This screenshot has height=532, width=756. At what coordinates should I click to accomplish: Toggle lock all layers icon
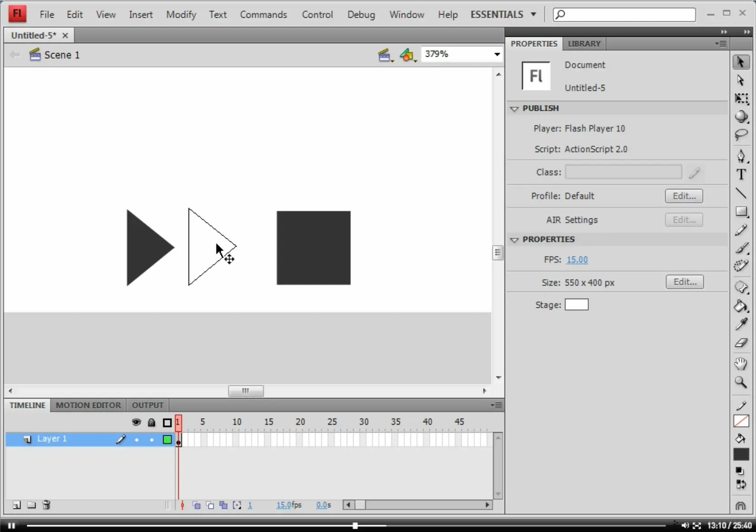click(151, 423)
